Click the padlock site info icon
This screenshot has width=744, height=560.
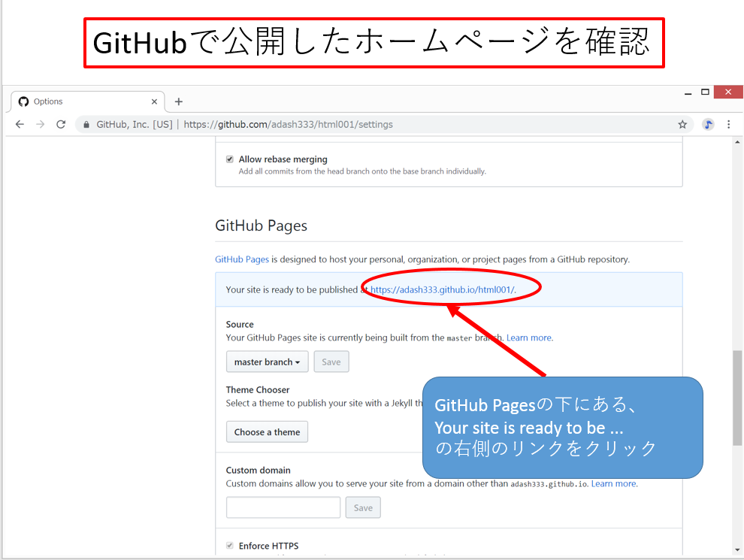[x=87, y=125]
